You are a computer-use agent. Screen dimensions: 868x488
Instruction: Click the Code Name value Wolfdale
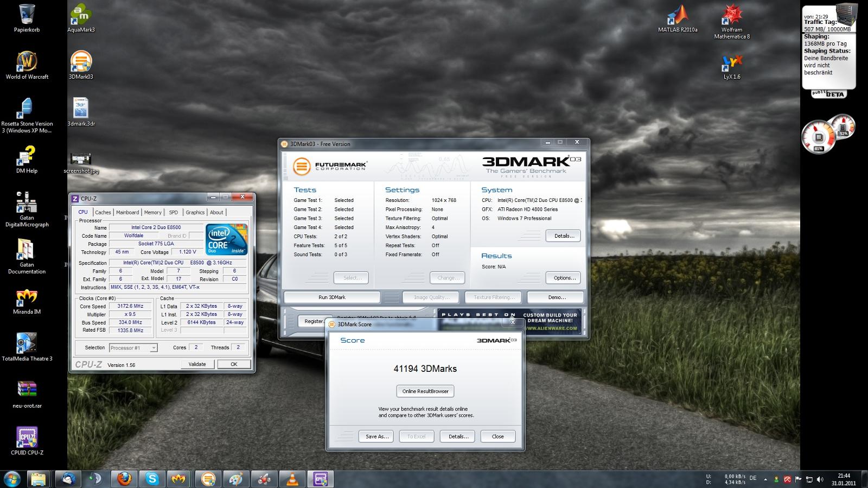133,236
